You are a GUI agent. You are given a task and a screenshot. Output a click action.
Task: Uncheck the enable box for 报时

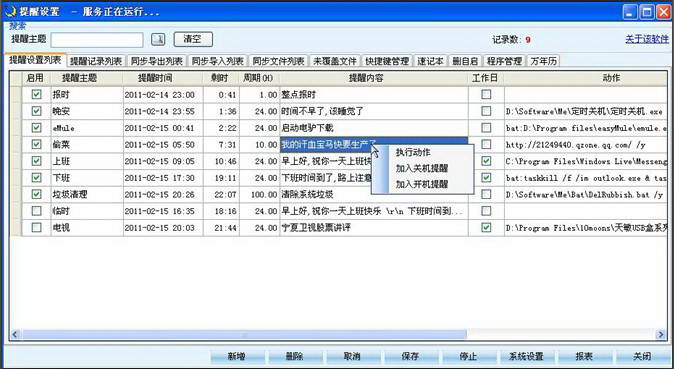click(37, 94)
